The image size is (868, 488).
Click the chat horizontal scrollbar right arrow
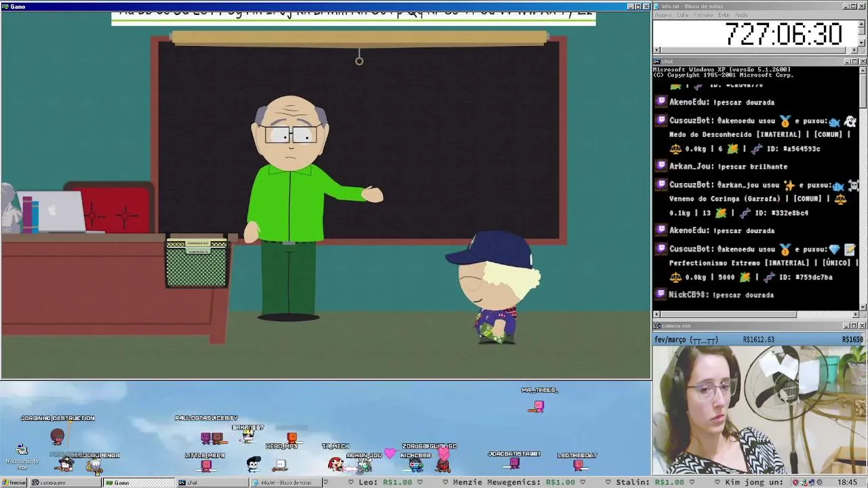coord(856,314)
